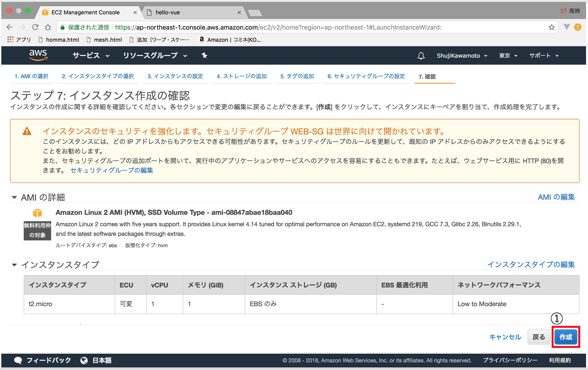588x370 pixels.
Task: Open the homma.html bookmark
Action: pyautogui.click(x=58, y=40)
